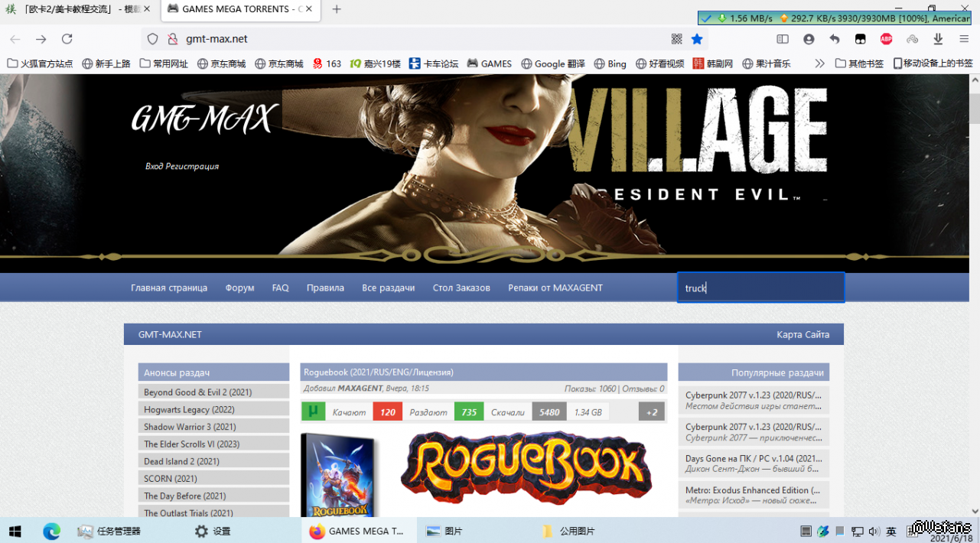This screenshot has height=543, width=980.
Task: Open the Firefox downloads arrow
Action: point(938,39)
